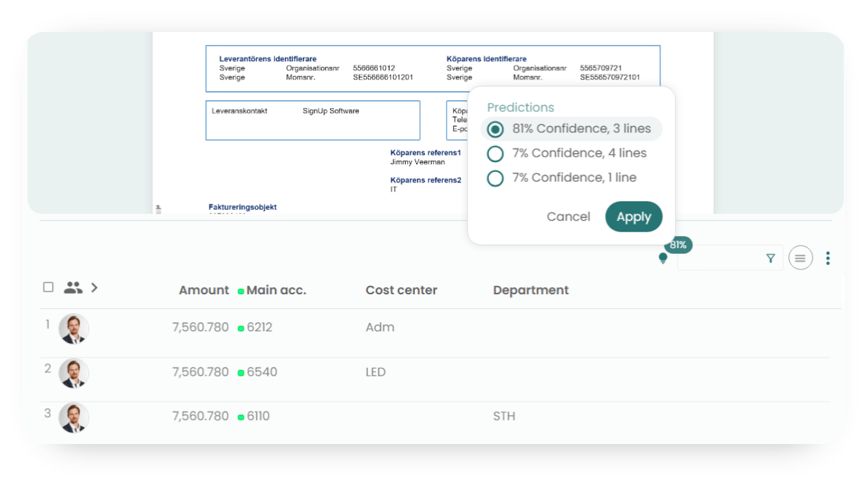The width and height of the screenshot is (868, 487).
Task: Tick the select-all checkbox in table header
Action: tap(48, 287)
